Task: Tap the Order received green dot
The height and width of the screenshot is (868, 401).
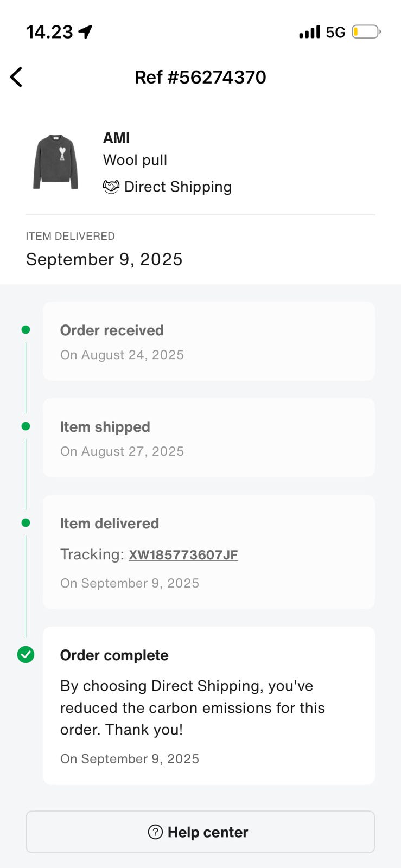Action: [26, 330]
